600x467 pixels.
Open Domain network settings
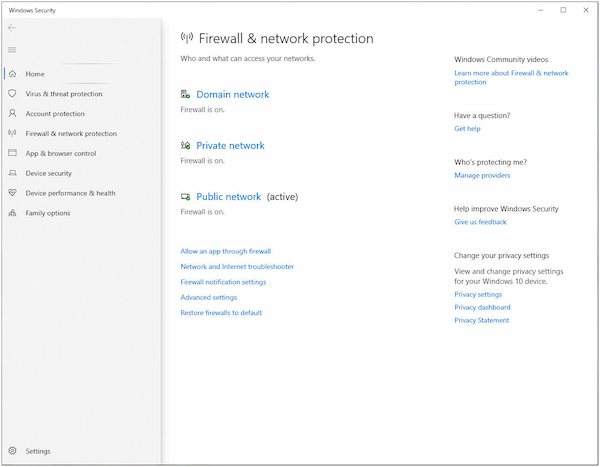233,94
